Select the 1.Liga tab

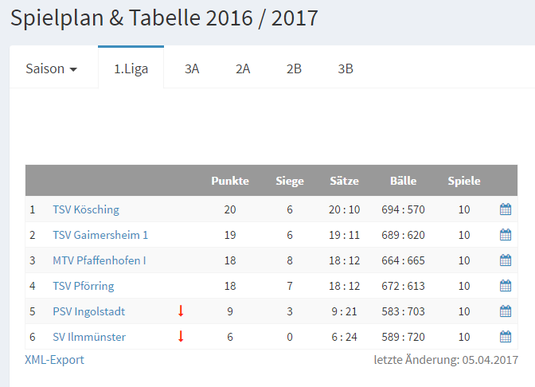click(x=131, y=69)
